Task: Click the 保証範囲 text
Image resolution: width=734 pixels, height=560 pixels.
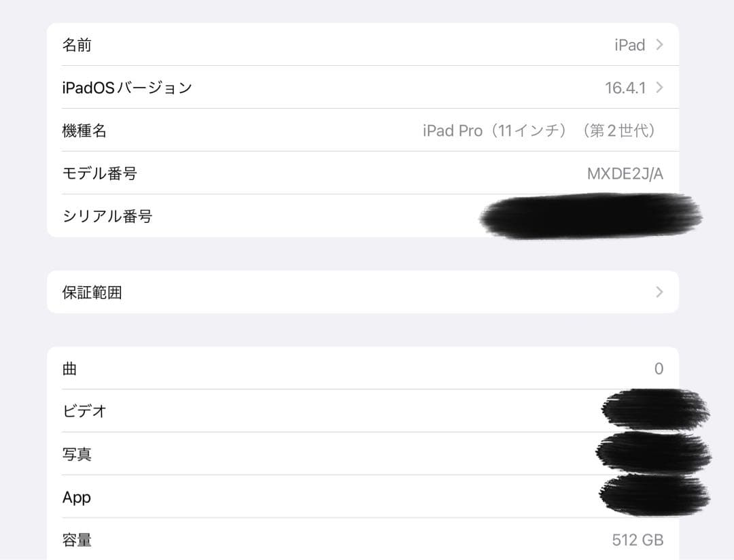Action: pyautogui.click(x=92, y=292)
